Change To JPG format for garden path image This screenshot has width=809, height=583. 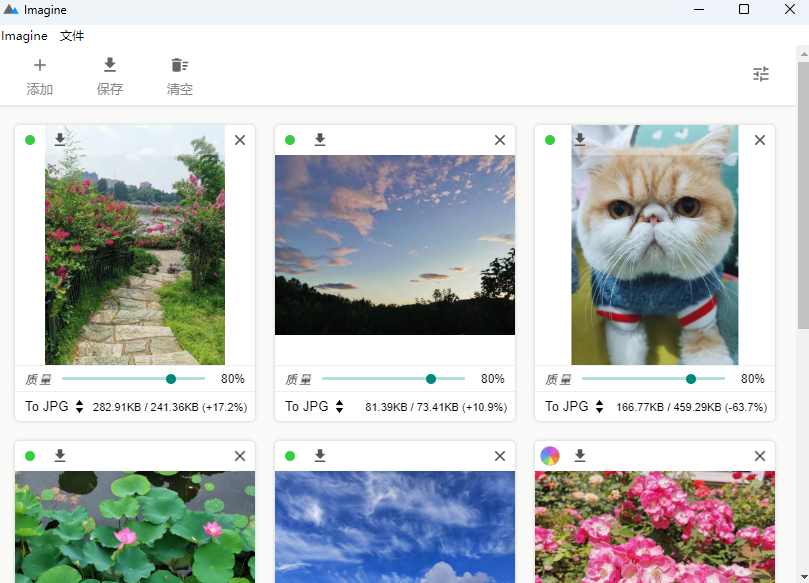pos(54,407)
